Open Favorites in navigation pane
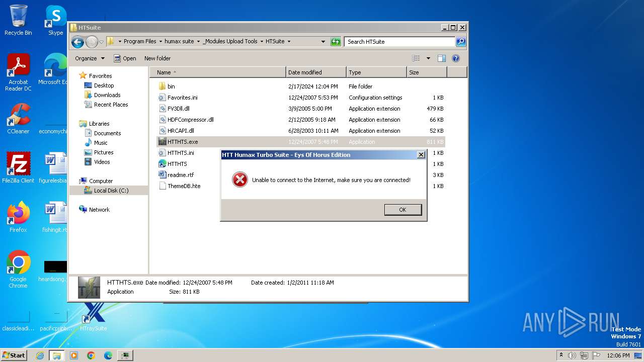This screenshot has height=362, width=644. [100, 76]
